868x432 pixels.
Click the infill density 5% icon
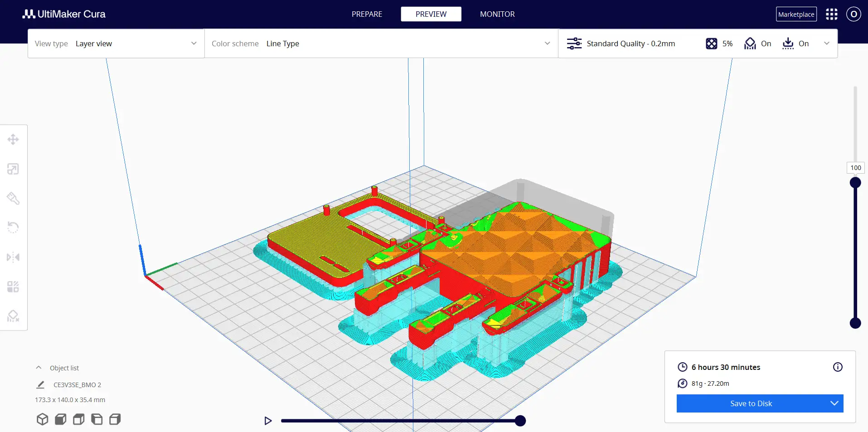(x=712, y=44)
